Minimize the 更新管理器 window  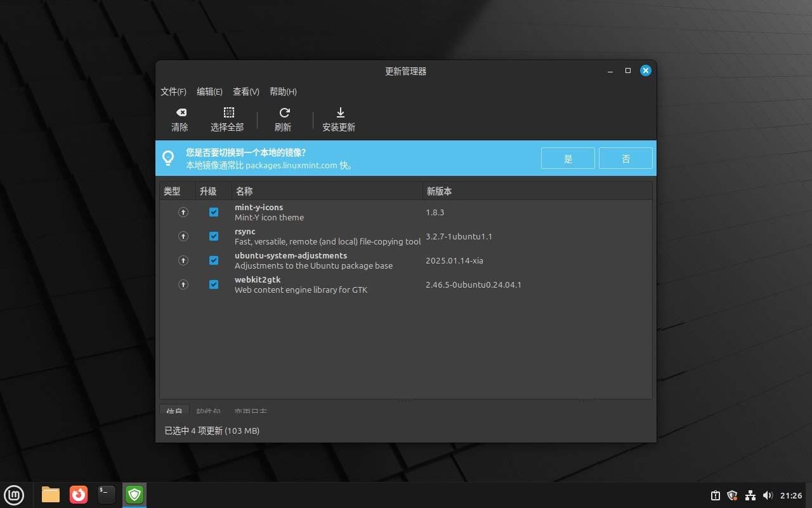[x=610, y=71]
